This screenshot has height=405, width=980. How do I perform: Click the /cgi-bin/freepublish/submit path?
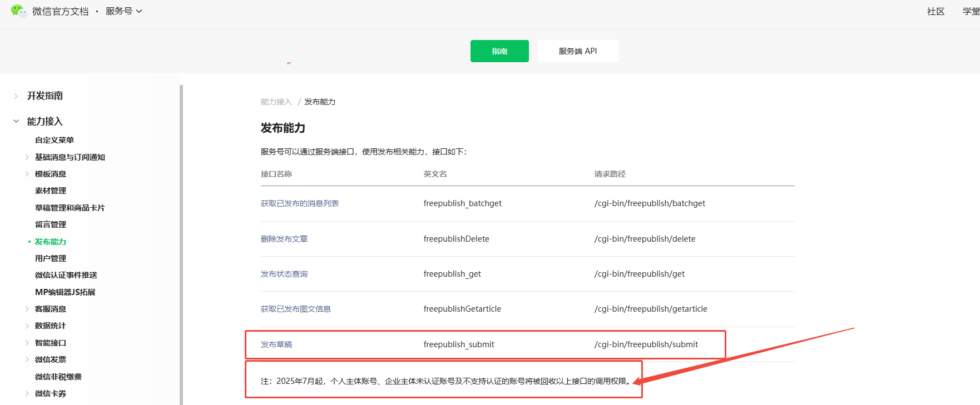pyautogui.click(x=646, y=344)
